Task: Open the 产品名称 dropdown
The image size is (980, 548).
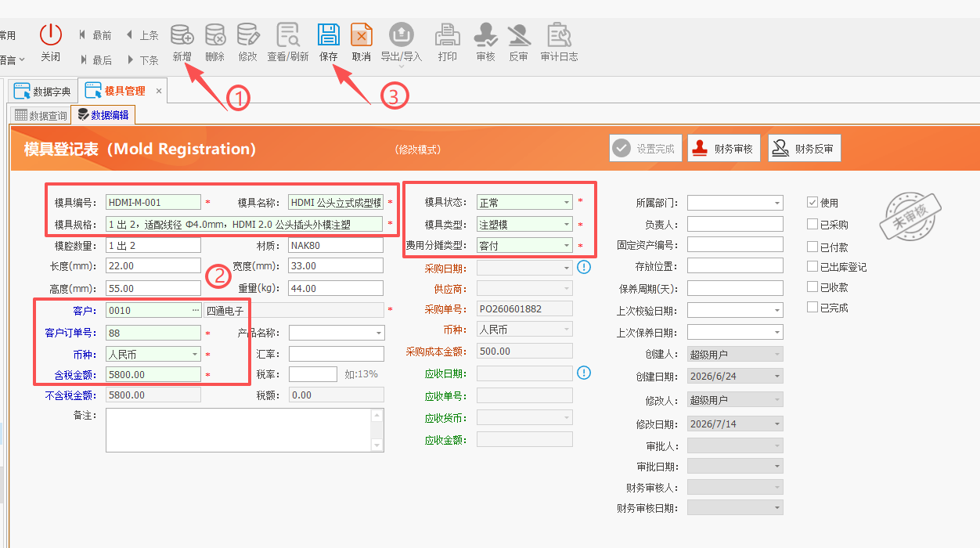Action: click(x=378, y=333)
